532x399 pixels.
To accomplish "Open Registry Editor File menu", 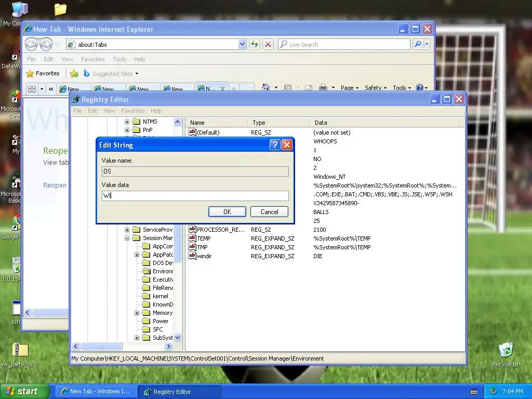I will [77, 111].
